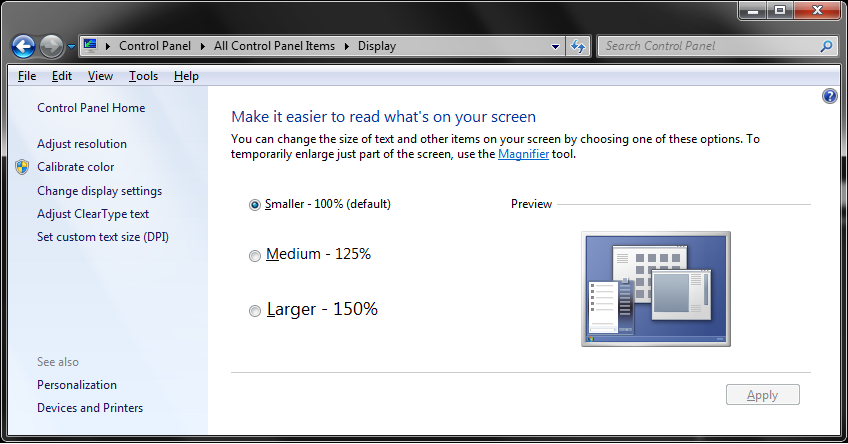Expand the arrow before Control Panel breadcrumb
The height and width of the screenshot is (444, 848).
[108, 47]
